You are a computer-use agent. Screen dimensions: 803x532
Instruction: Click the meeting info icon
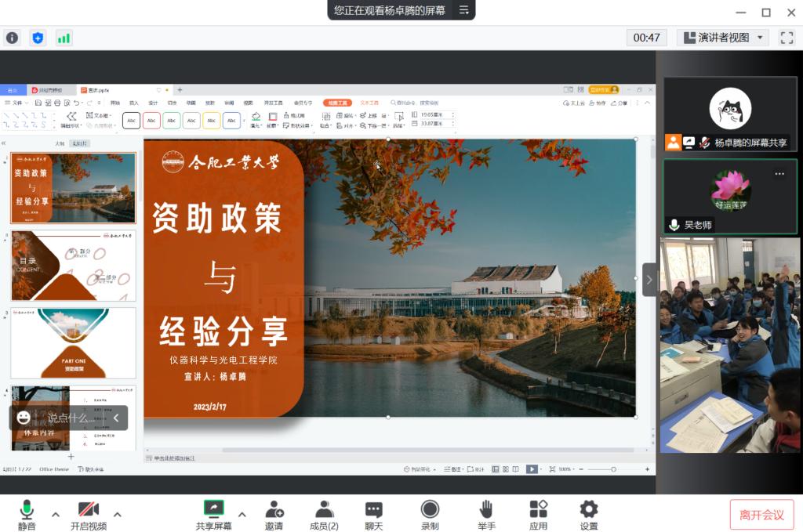[13, 38]
